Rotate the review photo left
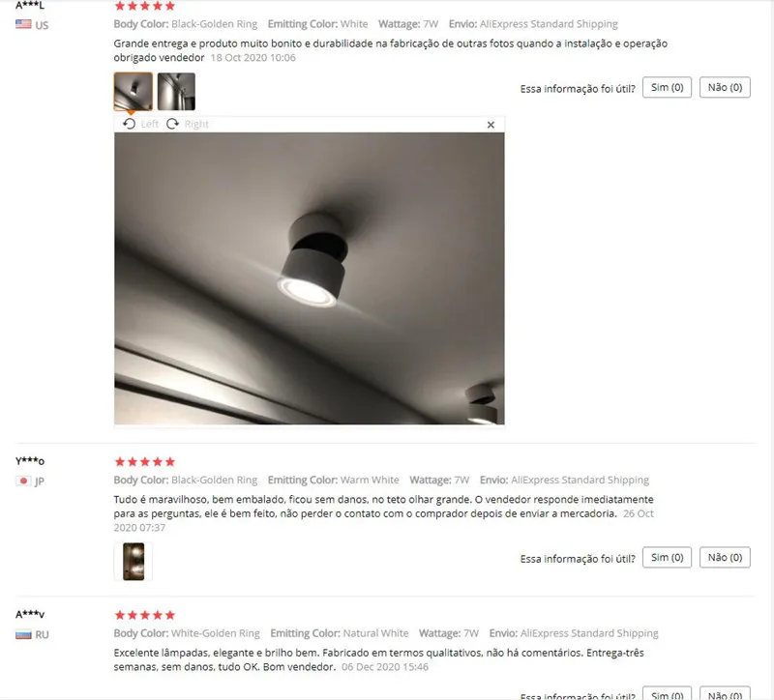Image resolution: width=774 pixels, height=700 pixels. 140,124
